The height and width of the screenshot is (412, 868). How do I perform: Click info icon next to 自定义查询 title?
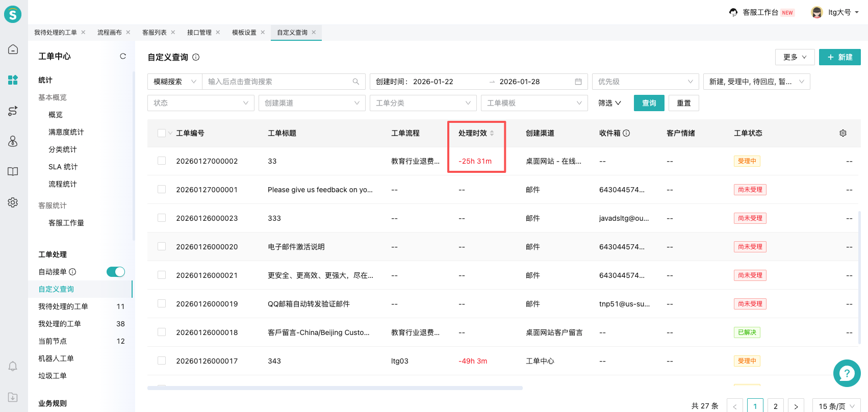(x=196, y=57)
